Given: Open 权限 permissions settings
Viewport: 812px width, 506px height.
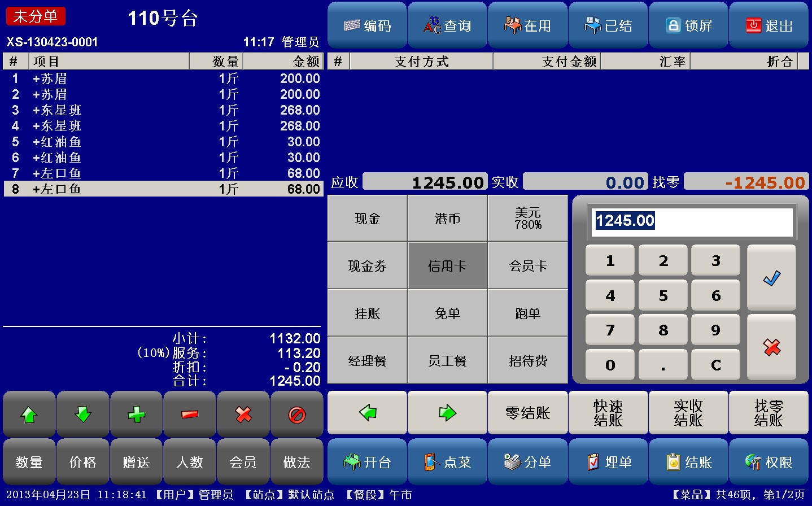Looking at the screenshot, I should point(769,461).
